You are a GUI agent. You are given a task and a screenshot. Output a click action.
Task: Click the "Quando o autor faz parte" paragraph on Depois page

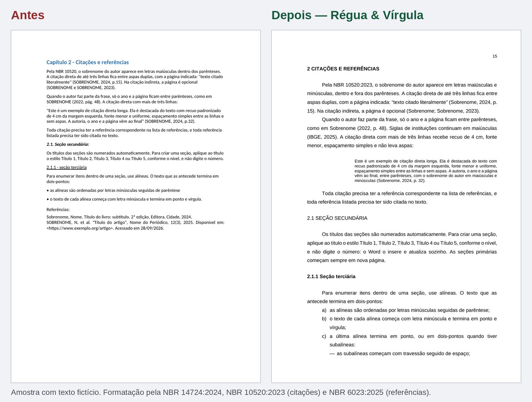tap(402, 133)
